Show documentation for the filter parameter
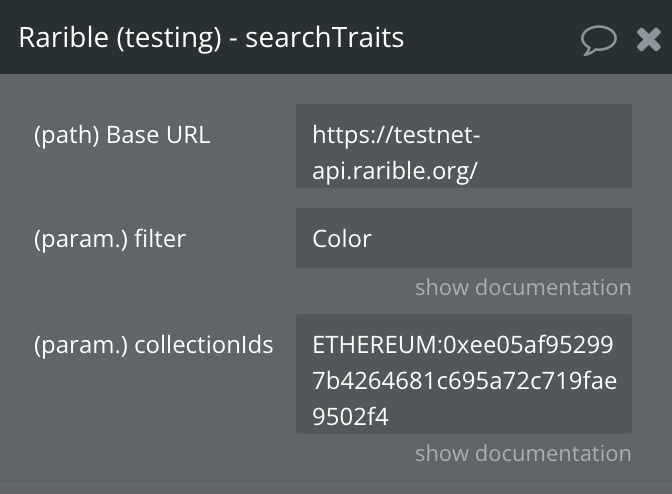The width and height of the screenshot is (672, 494). [523, 287]
